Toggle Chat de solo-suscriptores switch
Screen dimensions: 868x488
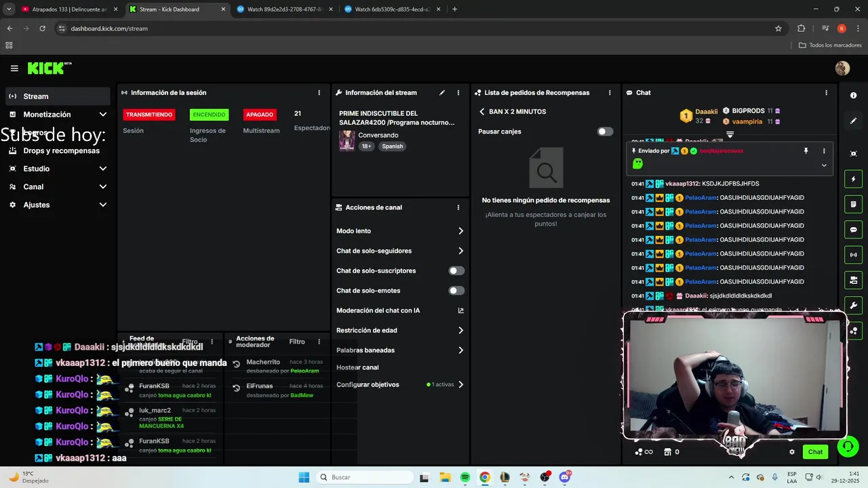pos(456,270)
